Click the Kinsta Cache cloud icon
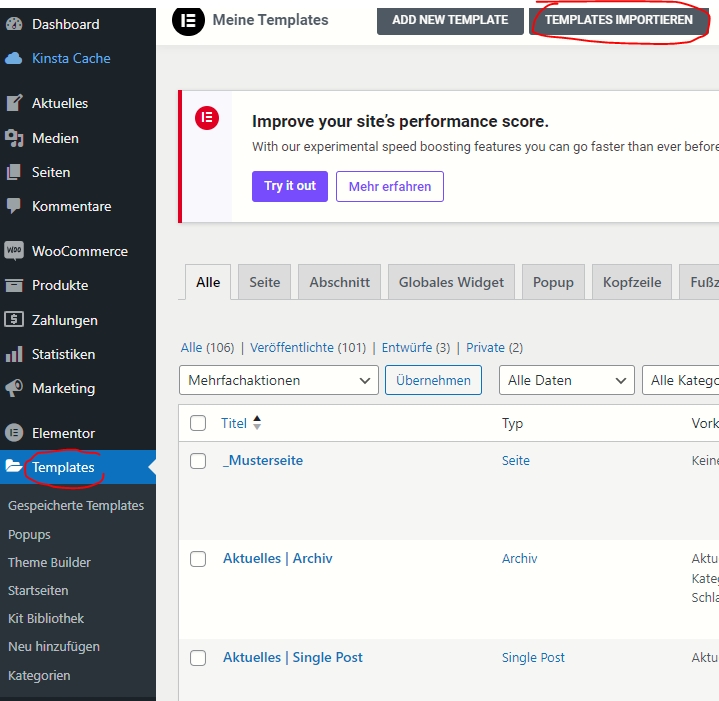 coord(14,58)
